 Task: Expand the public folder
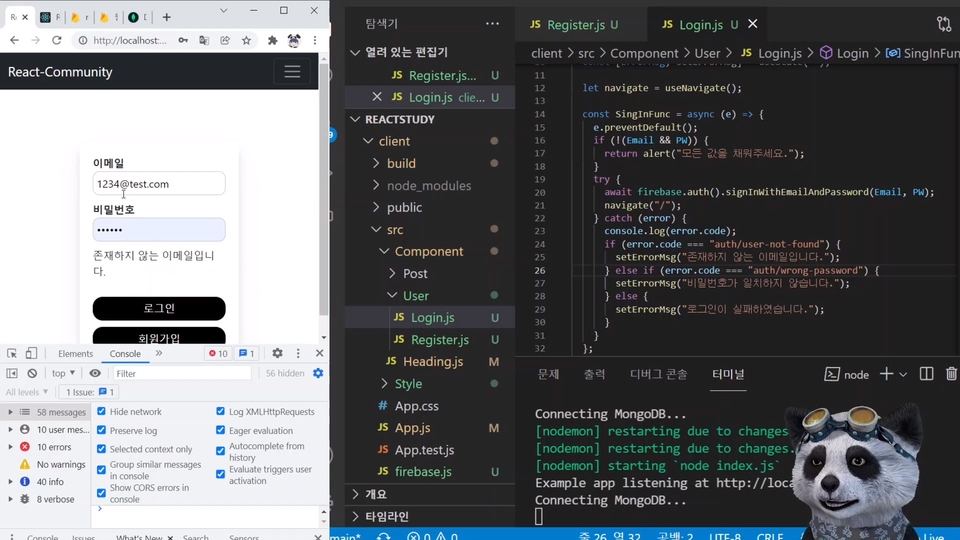click(404, 208)
